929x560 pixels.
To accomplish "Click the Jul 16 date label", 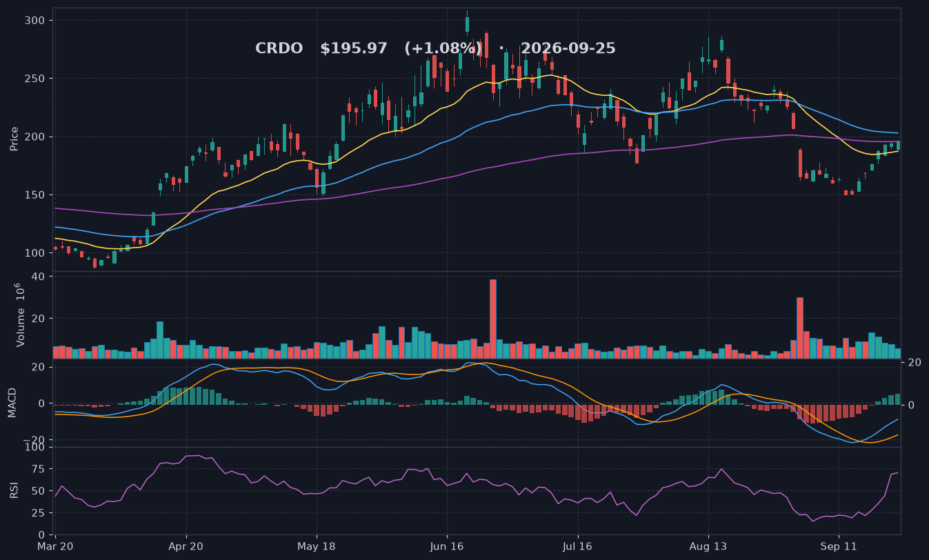I will [x=577, y=546].
